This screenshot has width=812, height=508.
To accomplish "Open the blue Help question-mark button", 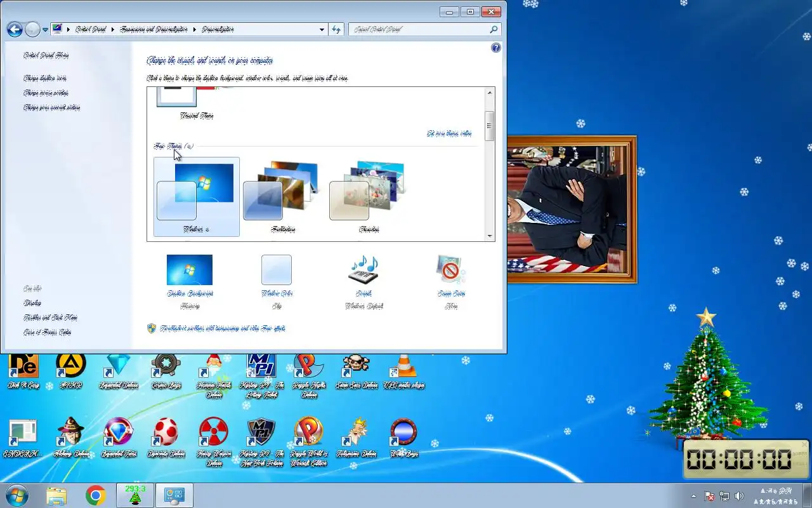I will click(496, 48).
